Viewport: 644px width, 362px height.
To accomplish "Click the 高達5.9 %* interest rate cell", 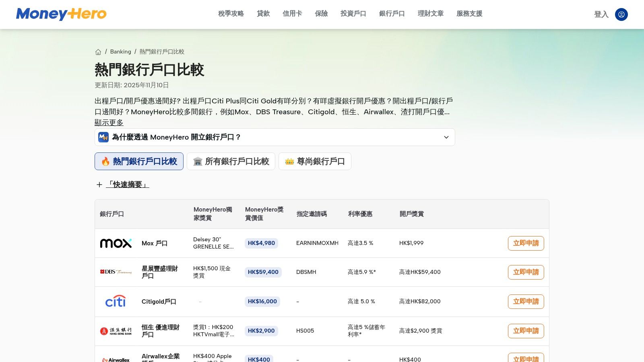I will [362, 272].
